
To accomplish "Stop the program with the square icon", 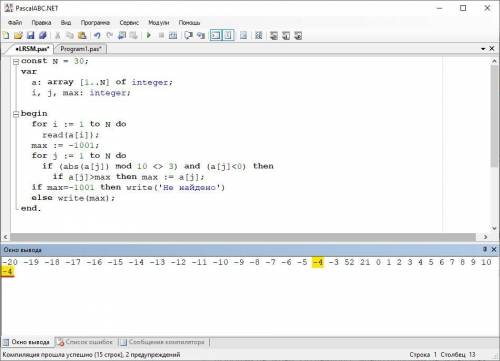I will [x=161, y=35].
